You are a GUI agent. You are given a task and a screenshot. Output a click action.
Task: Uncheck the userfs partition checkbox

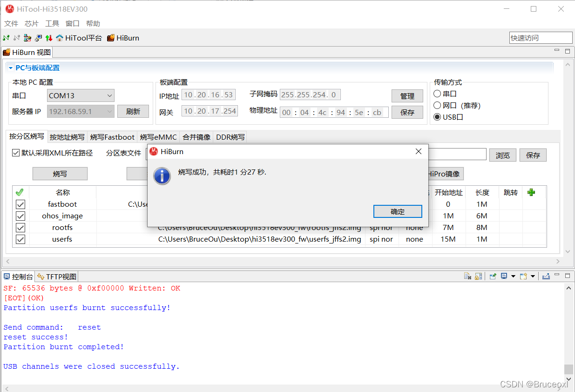(20, 239)
